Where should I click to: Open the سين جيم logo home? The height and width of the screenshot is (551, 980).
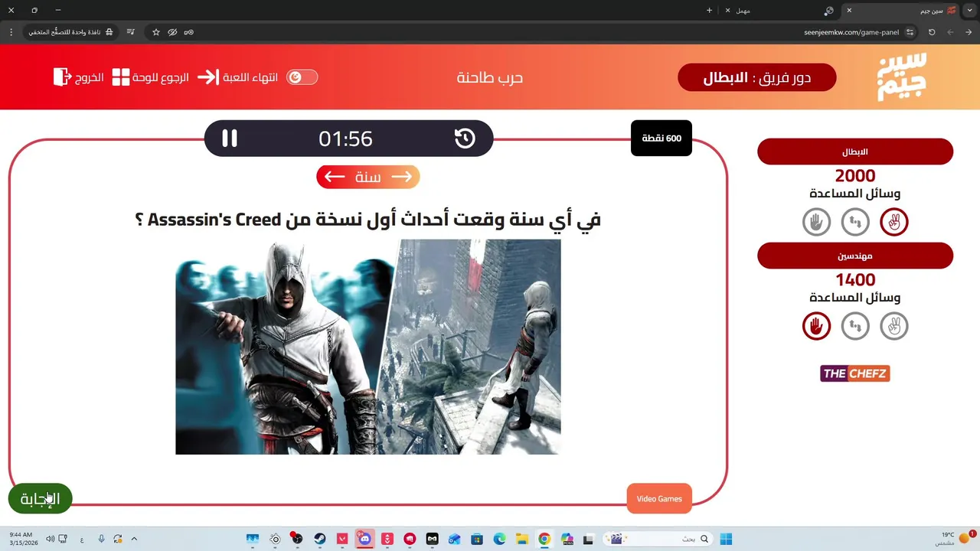pyautogui.click(x=901, y=77)
